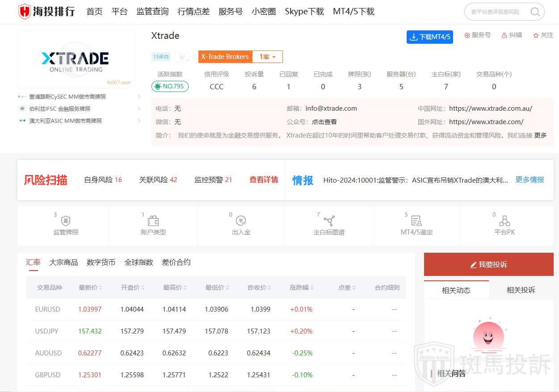The height and width of the screenshot is (392, 559).
Task: Open the 监管牌照 shield icon
Action: point(66,221)
